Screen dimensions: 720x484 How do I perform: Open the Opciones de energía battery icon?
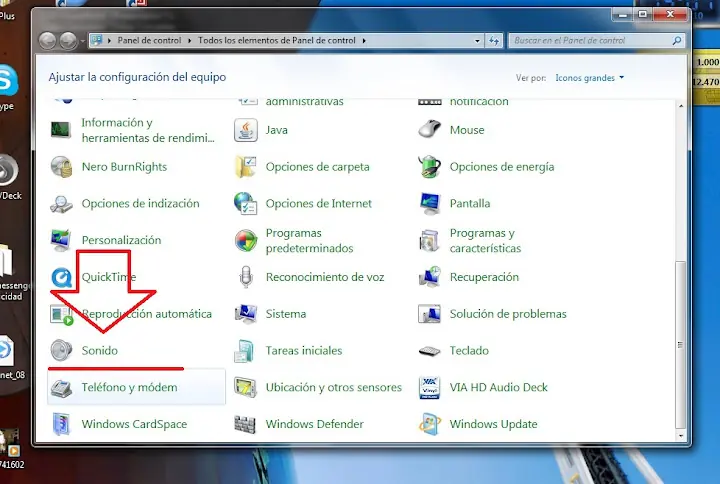tap(429, 166)
